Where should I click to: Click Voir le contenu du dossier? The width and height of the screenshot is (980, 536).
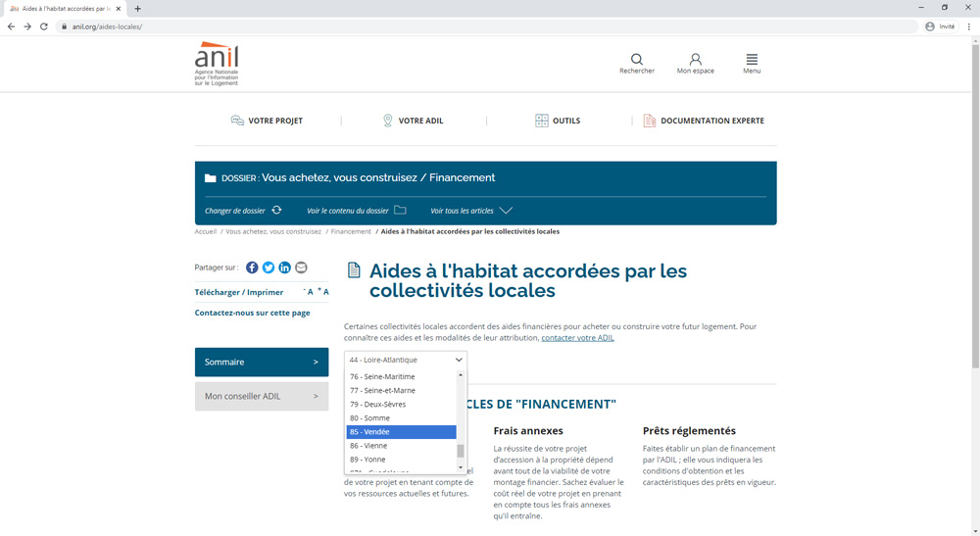pos(348,211)
